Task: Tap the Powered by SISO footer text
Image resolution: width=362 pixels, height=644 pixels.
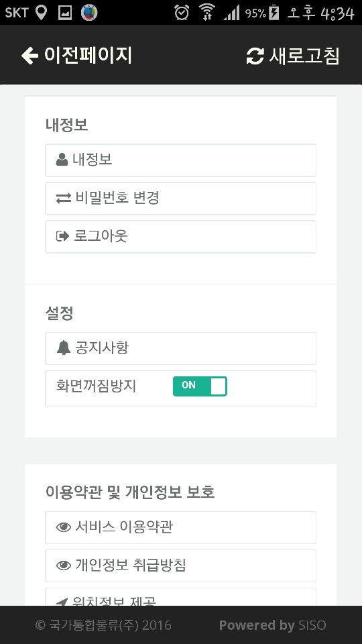Action: coord(273,625)
